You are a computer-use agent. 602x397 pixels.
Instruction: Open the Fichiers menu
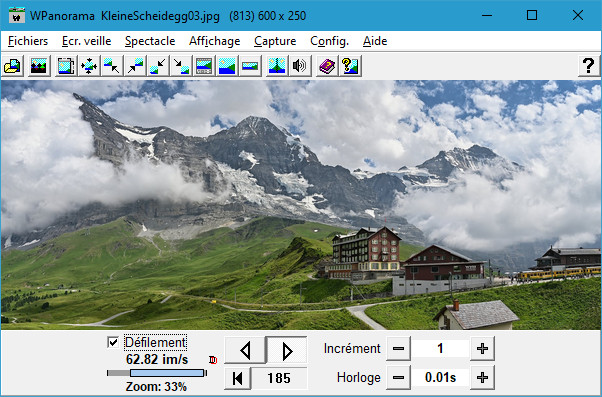point(28,41)
